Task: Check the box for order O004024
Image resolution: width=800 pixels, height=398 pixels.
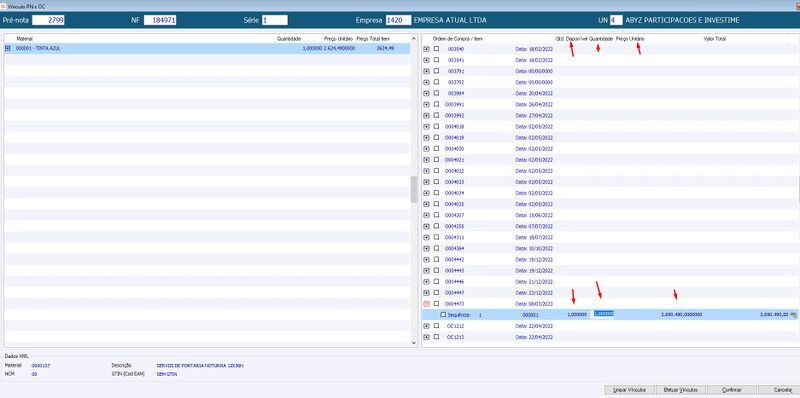Action: click(x=436, y=192)
